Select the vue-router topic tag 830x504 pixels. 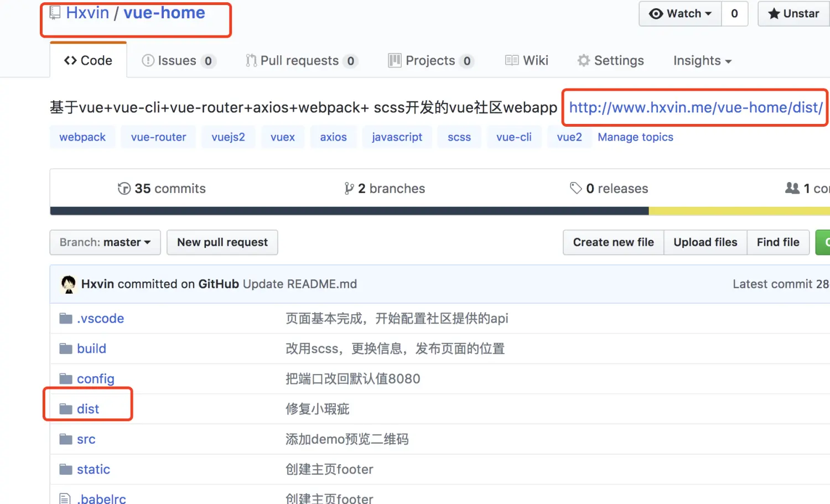(159, 137)
